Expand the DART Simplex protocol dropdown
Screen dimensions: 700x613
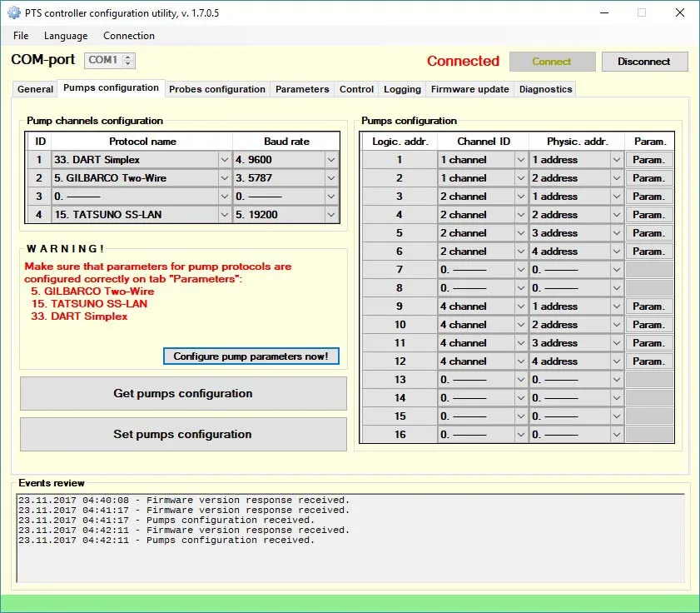click(223, 160)
